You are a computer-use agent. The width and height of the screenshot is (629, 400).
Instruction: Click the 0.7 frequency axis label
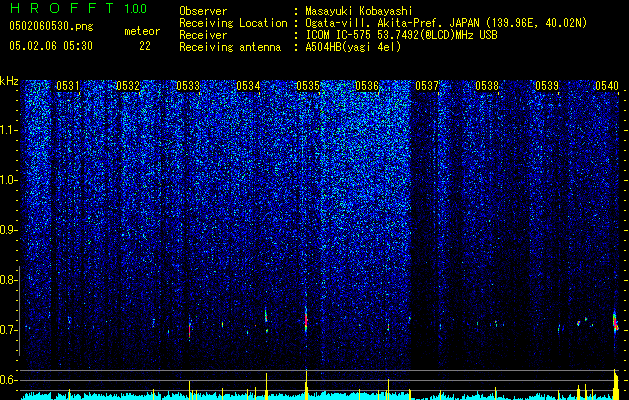9,330
